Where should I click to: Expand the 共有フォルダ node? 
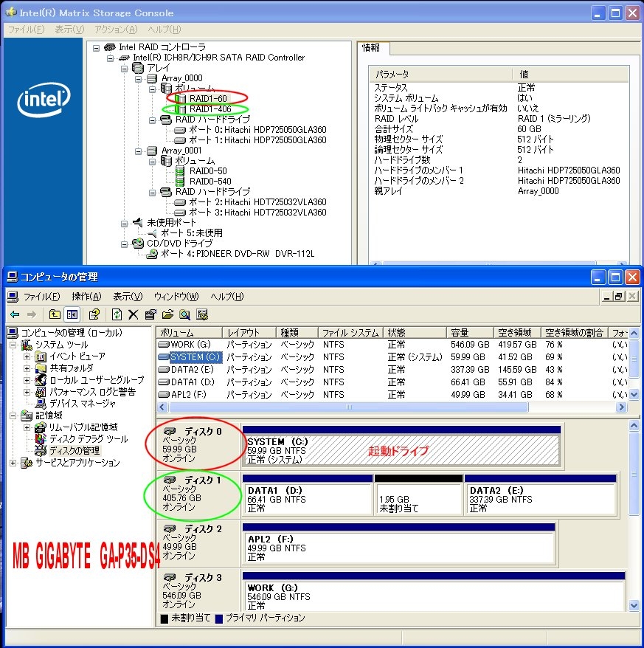[x=27, y=368]
